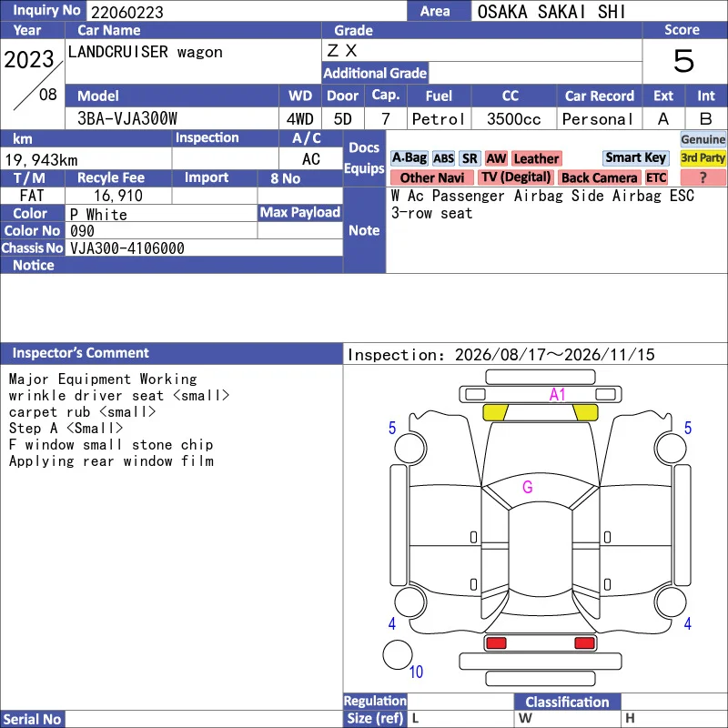Click the 3rd Party legend label
The height and width of the screenshot is (728, 728).
[703, 157]
